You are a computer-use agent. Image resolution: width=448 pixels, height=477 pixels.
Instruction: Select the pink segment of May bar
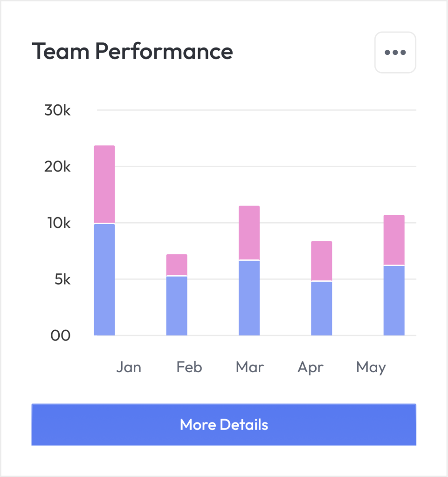[x=394, y=240]
